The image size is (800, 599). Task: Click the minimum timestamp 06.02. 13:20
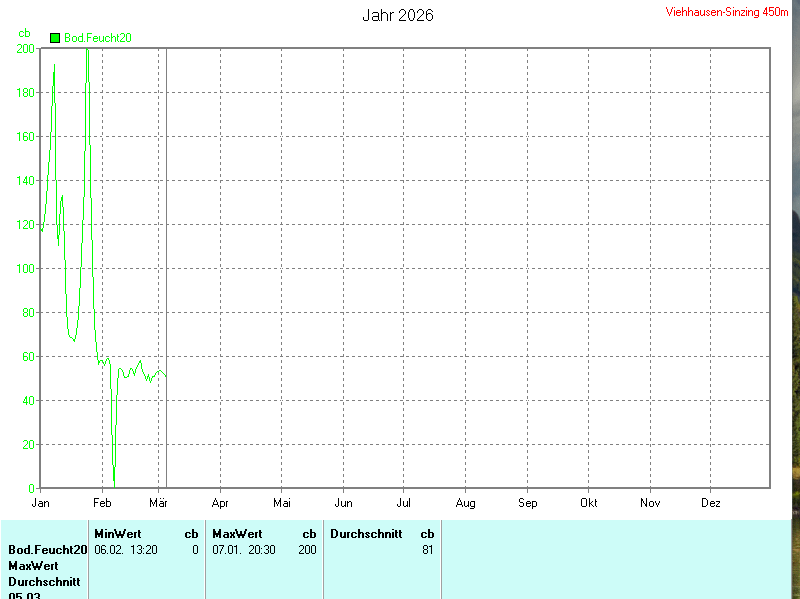[x=126, y=550]
